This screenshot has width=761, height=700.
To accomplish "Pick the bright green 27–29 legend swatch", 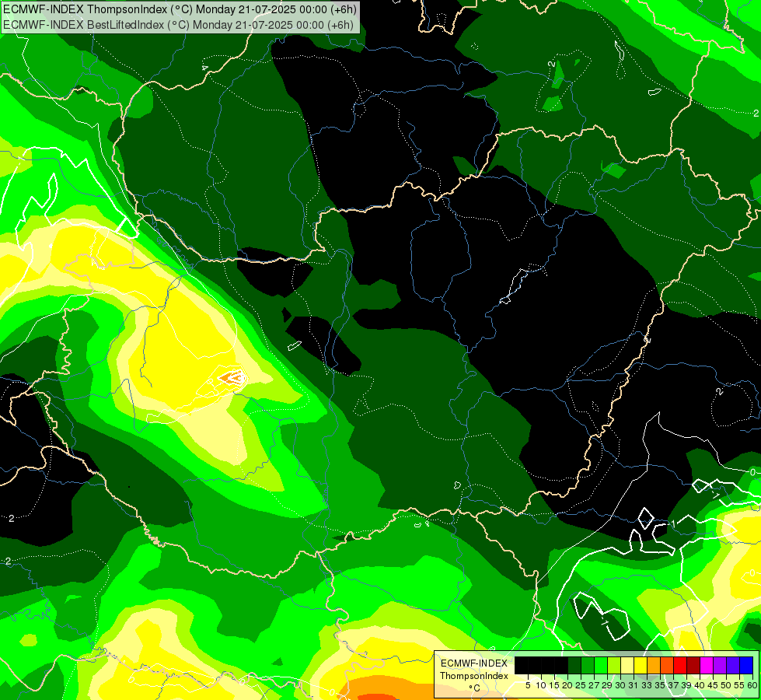I will point(601,665).
